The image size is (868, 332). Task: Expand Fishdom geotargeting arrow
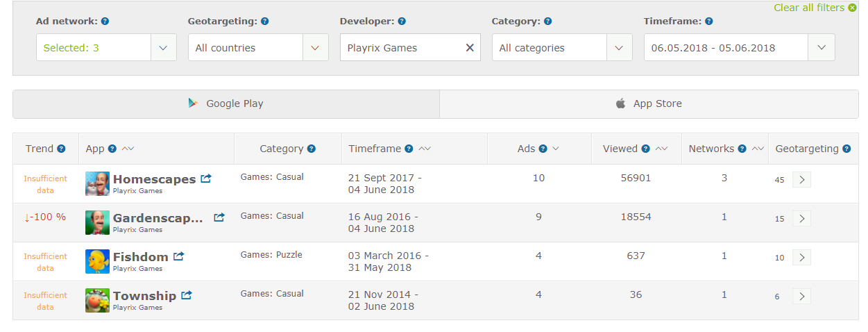click(x=801, y=258)
